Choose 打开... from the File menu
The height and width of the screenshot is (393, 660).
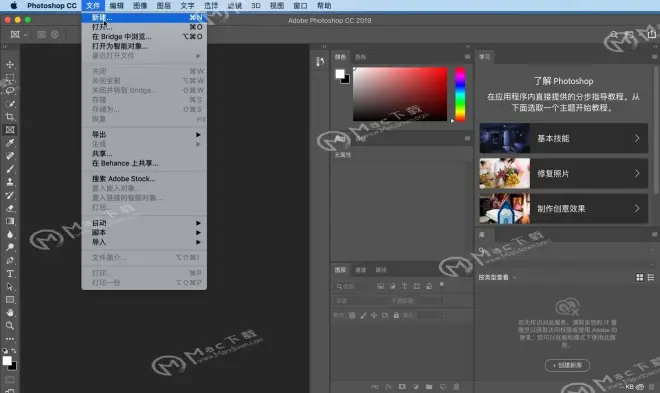(144, 27)
